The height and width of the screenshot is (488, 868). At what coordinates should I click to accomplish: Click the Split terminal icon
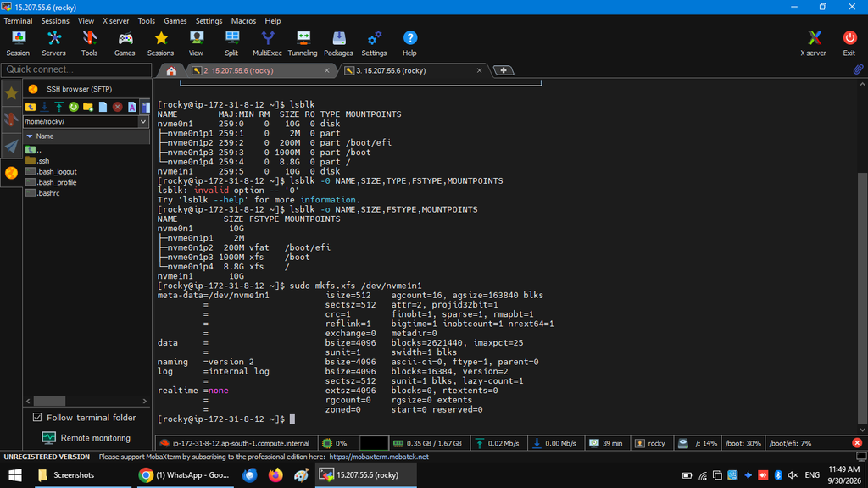click(x=231, y=43)
